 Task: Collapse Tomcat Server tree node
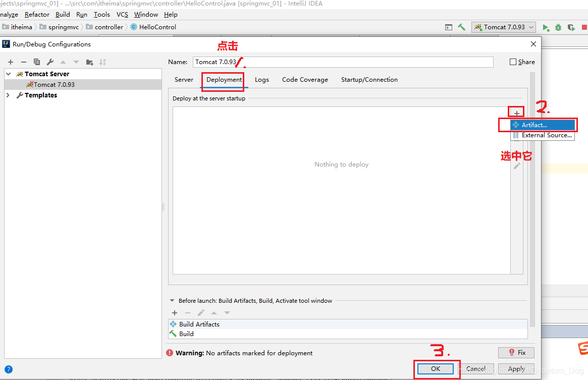(8, 74)
